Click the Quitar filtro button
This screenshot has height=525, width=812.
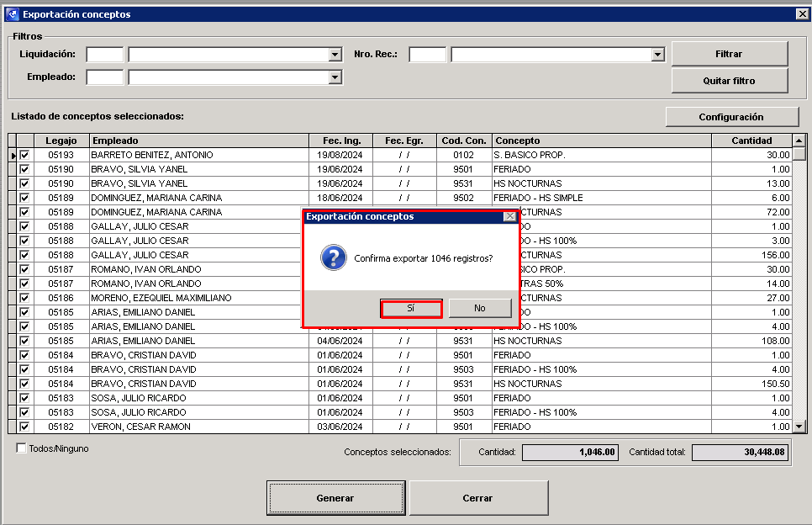click(729, 81)
